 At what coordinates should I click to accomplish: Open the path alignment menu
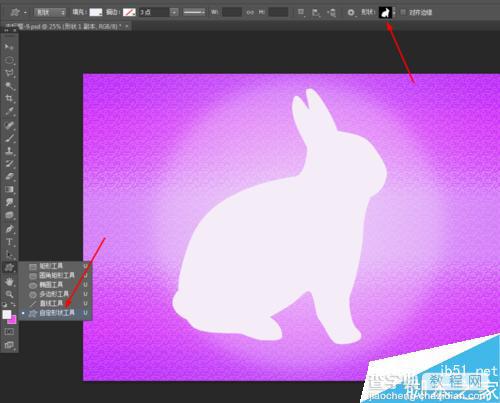click(316, 13)
